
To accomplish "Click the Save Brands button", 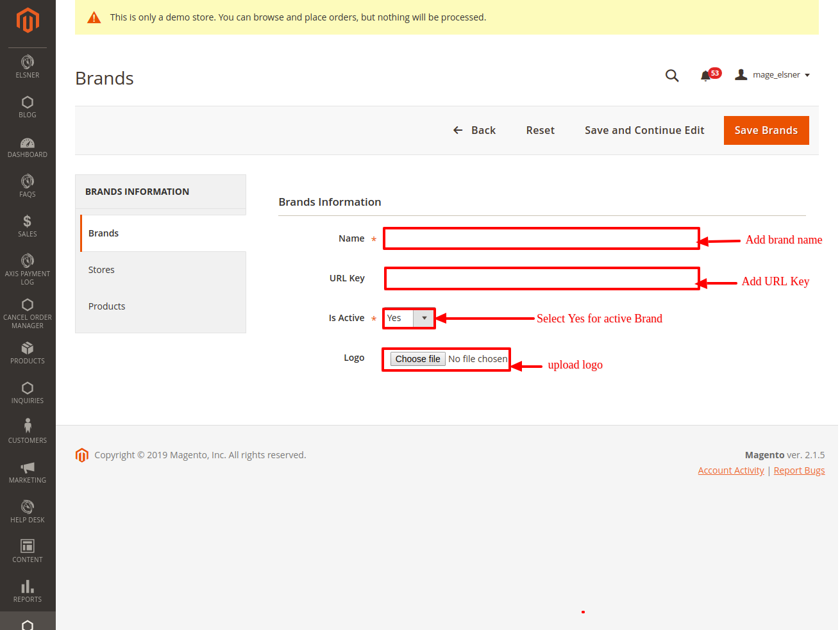I will pyautogui.click(x=766, y=130).
